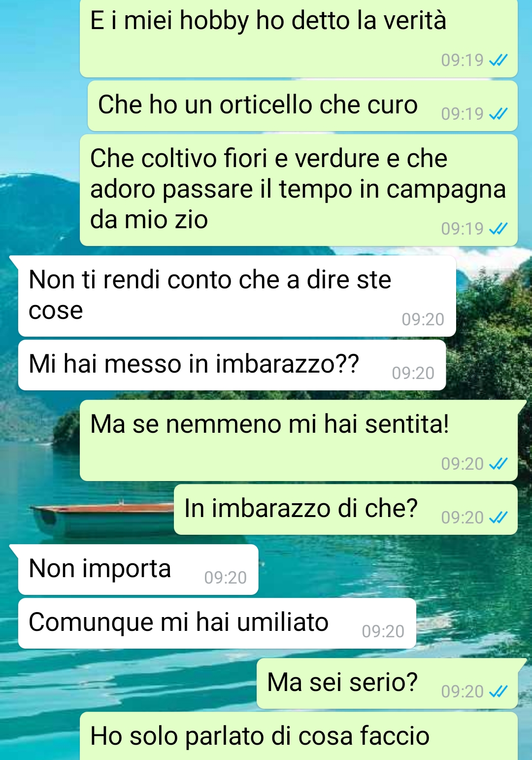Select the 'Che coltivo fiori e verdure' bubble
Screen dimensions: 532x760
point(299,190)
